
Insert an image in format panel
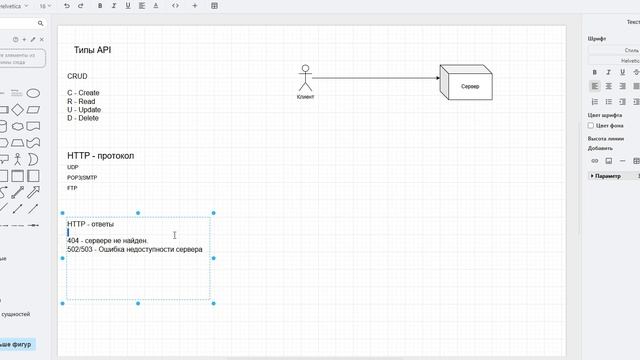(x=609, y=161)
